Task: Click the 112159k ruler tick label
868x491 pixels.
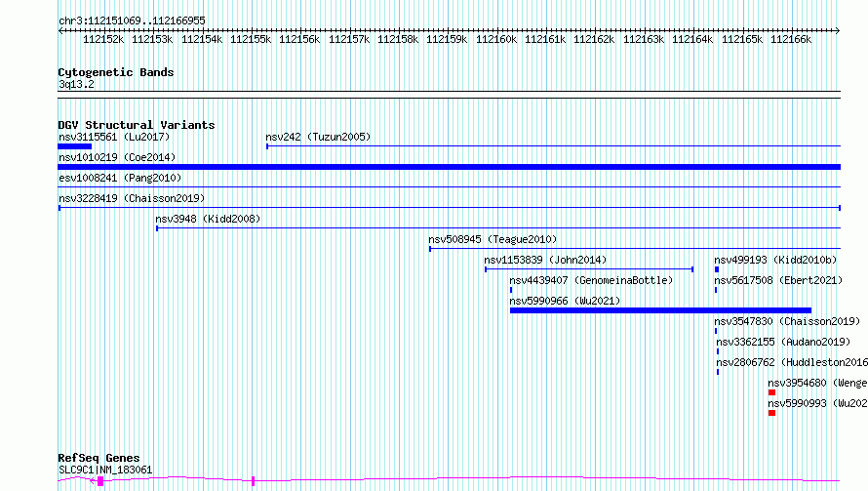Action: point(447,39)
